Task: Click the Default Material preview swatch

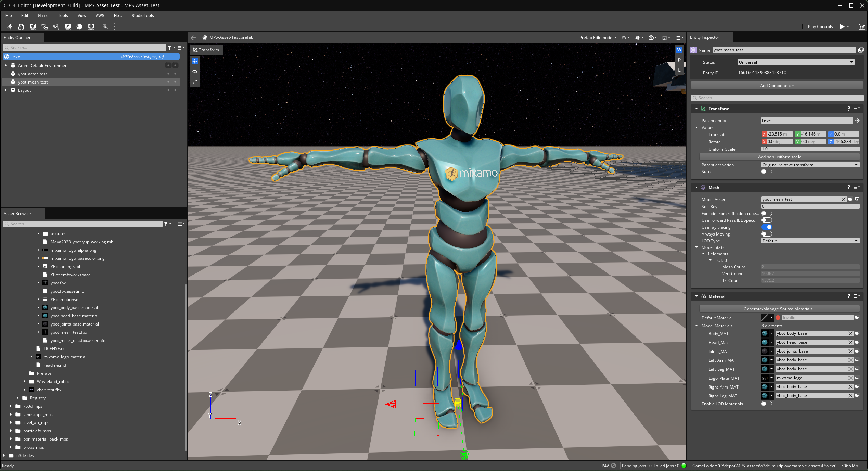Action: pyautogui.click(x=765, y=318)
